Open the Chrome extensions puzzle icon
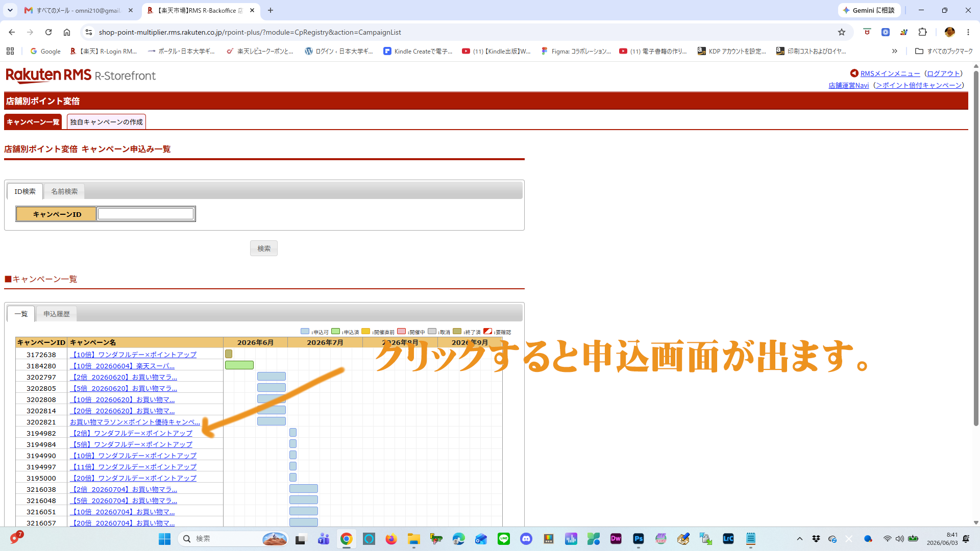The image size is (980, 551). [922, 32]
